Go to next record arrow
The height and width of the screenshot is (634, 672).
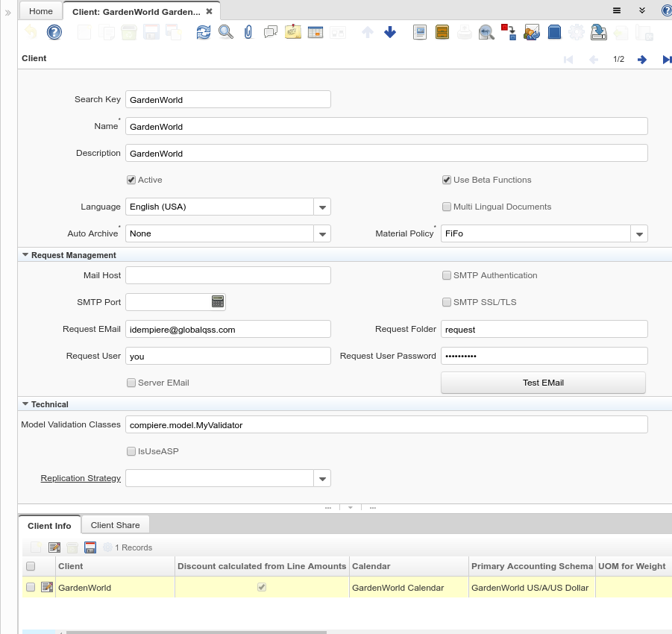click(641, 59)
